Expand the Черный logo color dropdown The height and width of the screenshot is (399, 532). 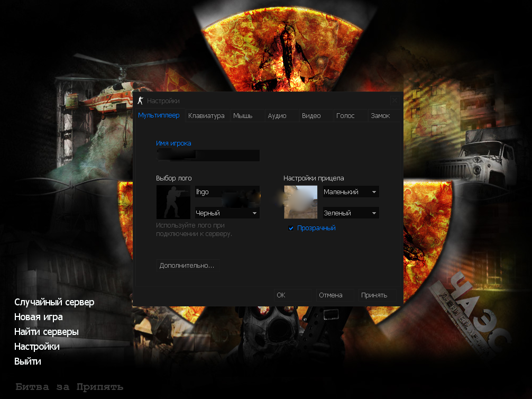pyautogui.click(x=227, y=213)
